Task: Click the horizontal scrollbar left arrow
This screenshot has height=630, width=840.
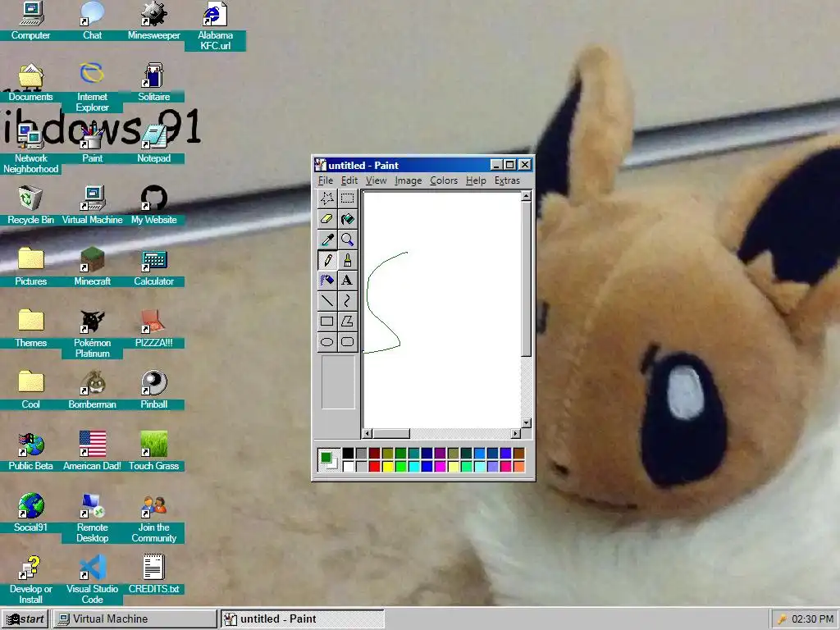Action: [367, 433]
